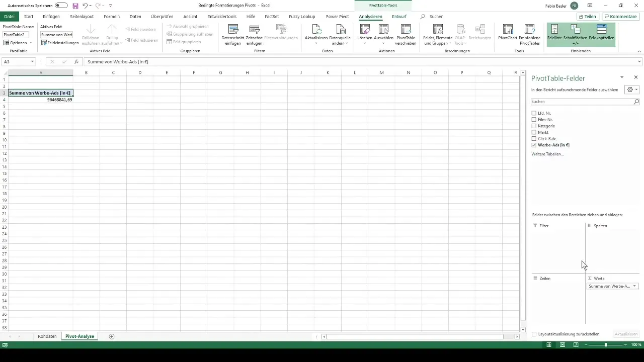
Task: Click the PivotTable-Felder search field
Action: coord(582,102)
